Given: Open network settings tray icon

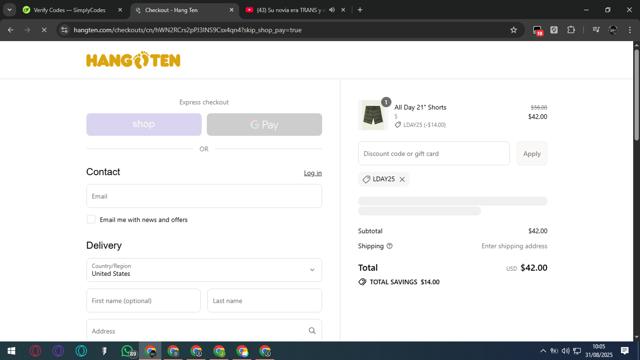Looking at the screenshot, I should tap(577, 351).
